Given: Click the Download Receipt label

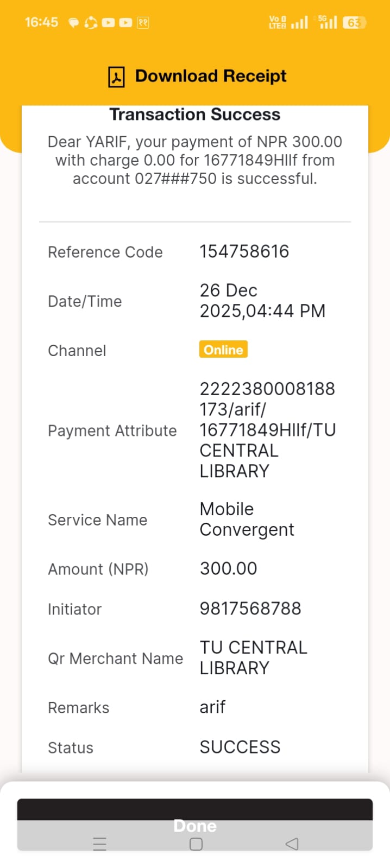Looking at the screenshot, I should pos(210,76).
